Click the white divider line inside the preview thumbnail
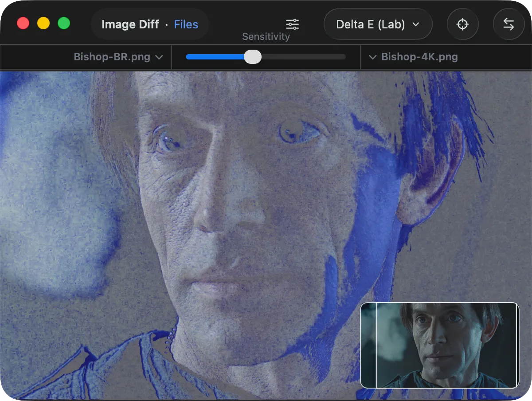Image resolution: width=532 pixels, height=401 pixels. point(376,346)
